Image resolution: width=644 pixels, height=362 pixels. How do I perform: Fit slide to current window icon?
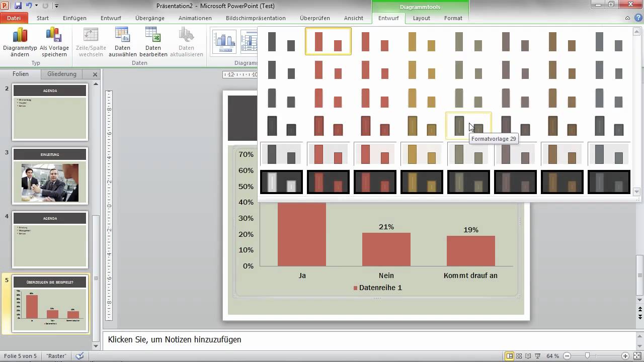[636, 356]
